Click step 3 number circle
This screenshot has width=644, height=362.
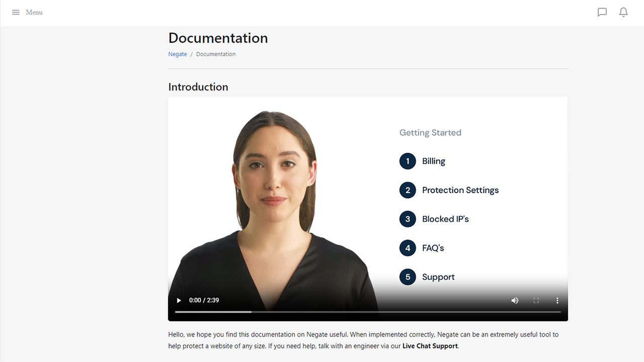pyautogui.click(x=408, y=219)
